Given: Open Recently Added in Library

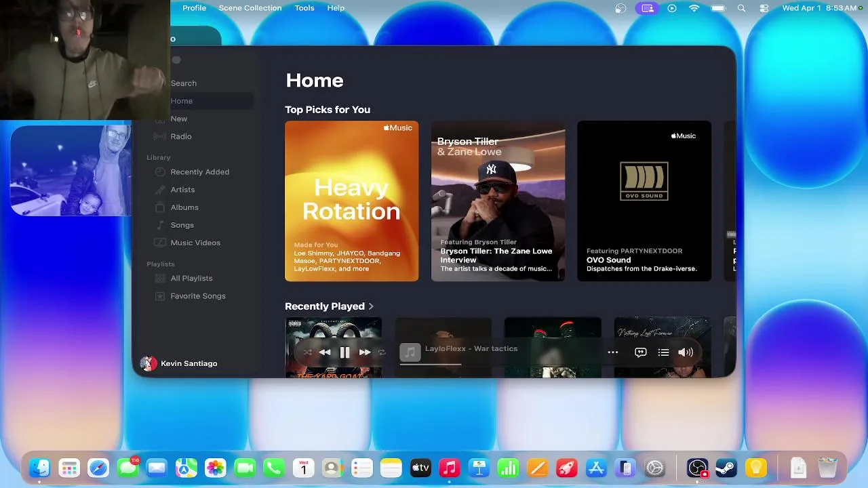Looking at the screenshot, I should (x=200, y=172).
